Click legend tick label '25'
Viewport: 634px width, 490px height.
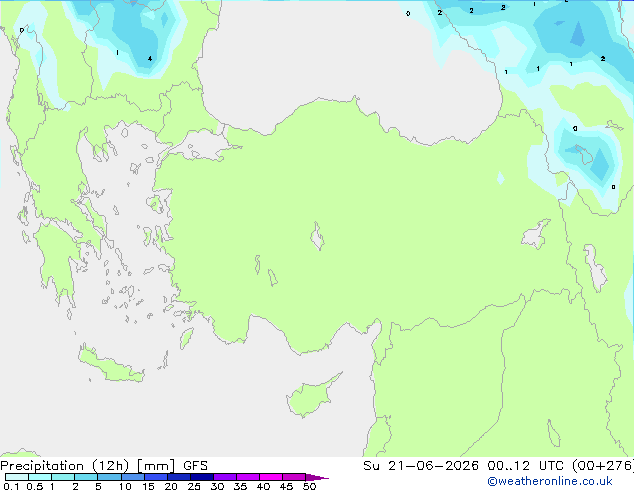point(194,486)
